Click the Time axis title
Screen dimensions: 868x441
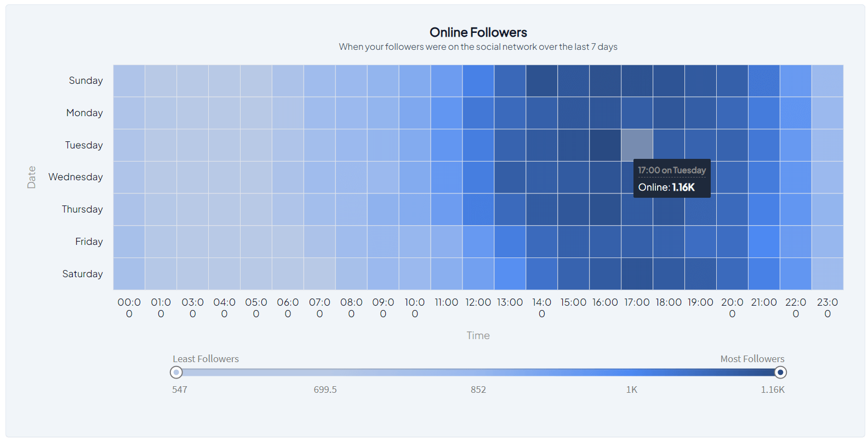[478, 335]
